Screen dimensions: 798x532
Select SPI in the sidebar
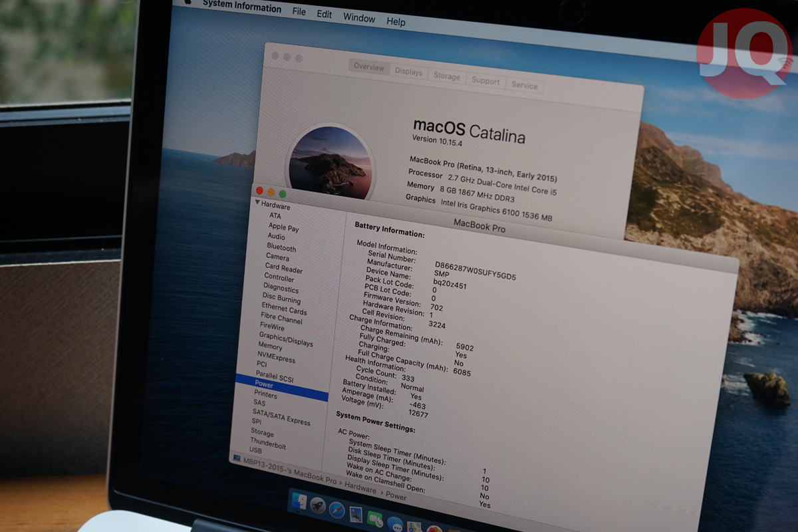pyautogui.click(x=256, y=422)
